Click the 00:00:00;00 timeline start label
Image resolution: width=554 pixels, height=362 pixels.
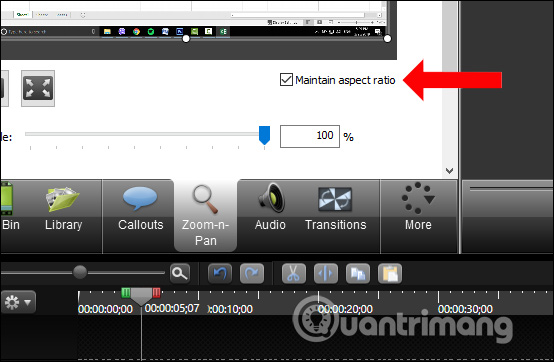[x=105, y=309]
